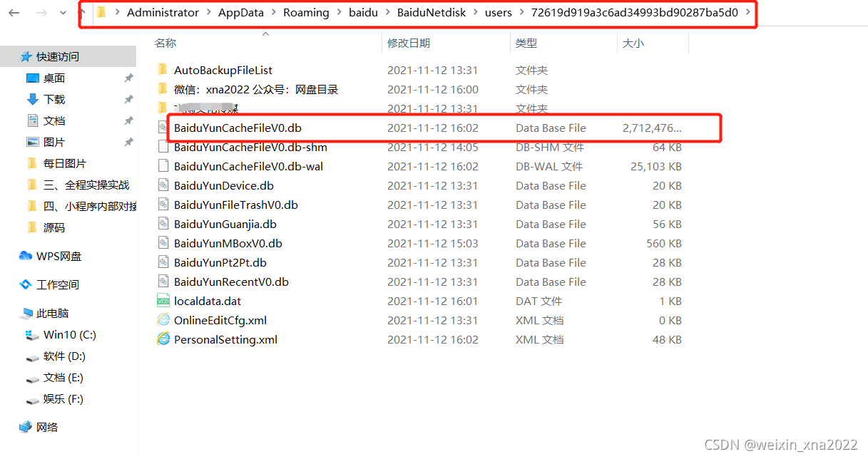Image resolution: width=868 pixels, height=459 pixels.
Task: Select file BaiduYunFileTrashV0.db
Action: (236, 205)
